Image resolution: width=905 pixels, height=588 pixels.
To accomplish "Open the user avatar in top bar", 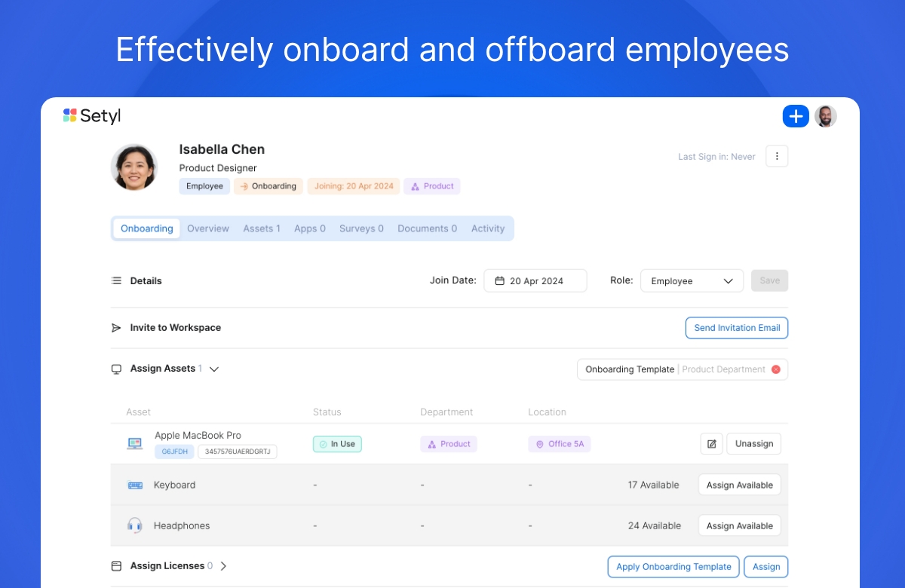I will tap(826, 116).
